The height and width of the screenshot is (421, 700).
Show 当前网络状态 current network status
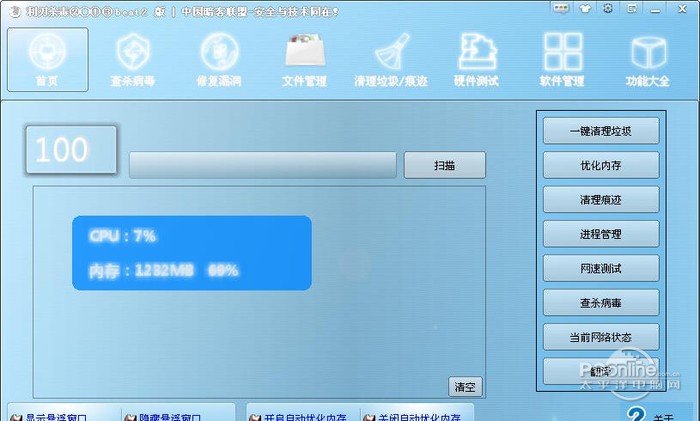click(601, 337)
